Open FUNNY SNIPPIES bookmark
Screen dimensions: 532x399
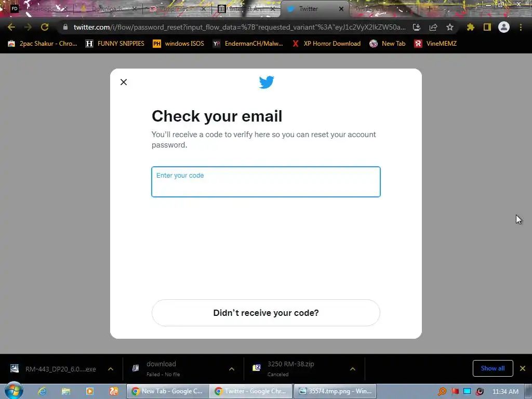click(x=115, y=44)
